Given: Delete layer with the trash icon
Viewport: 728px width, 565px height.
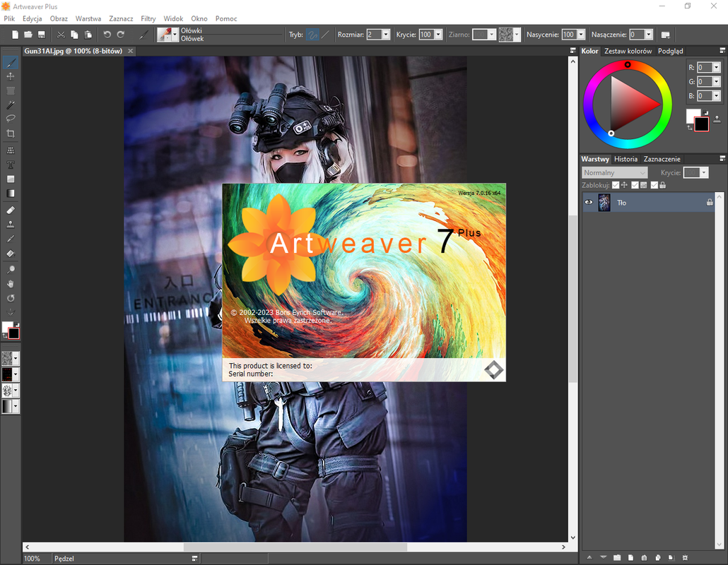Looking at the screenshot, I should point(643,557).
